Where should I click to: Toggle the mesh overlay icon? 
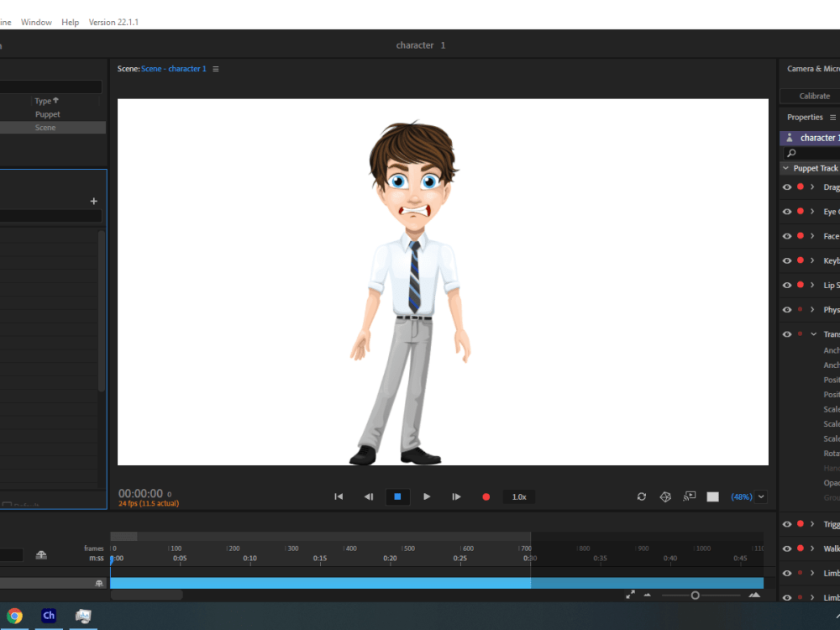pos(665,496)
